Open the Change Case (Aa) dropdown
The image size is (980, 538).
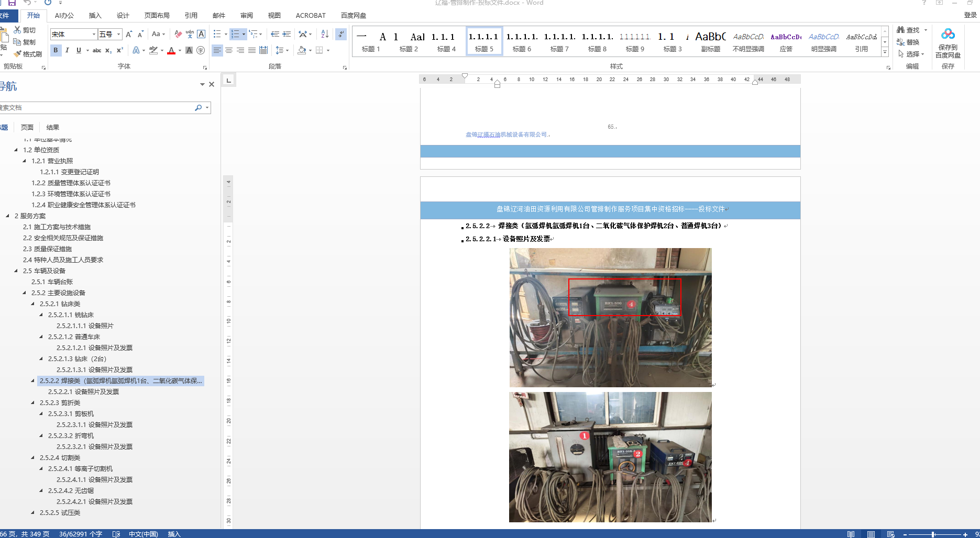coord(158,35)
